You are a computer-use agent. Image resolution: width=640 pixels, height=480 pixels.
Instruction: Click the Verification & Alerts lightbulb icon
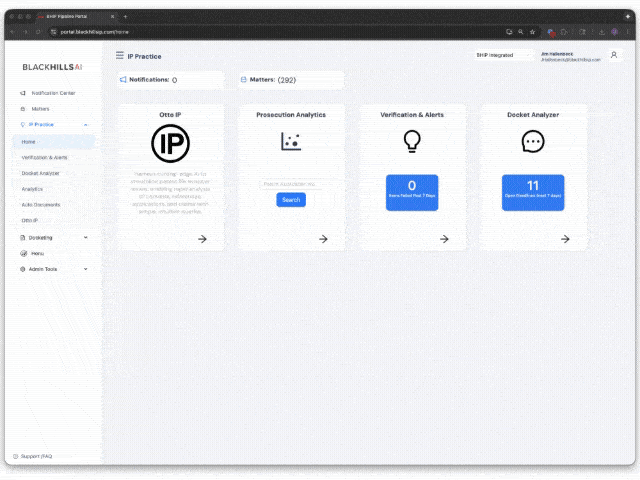point(412,142)
